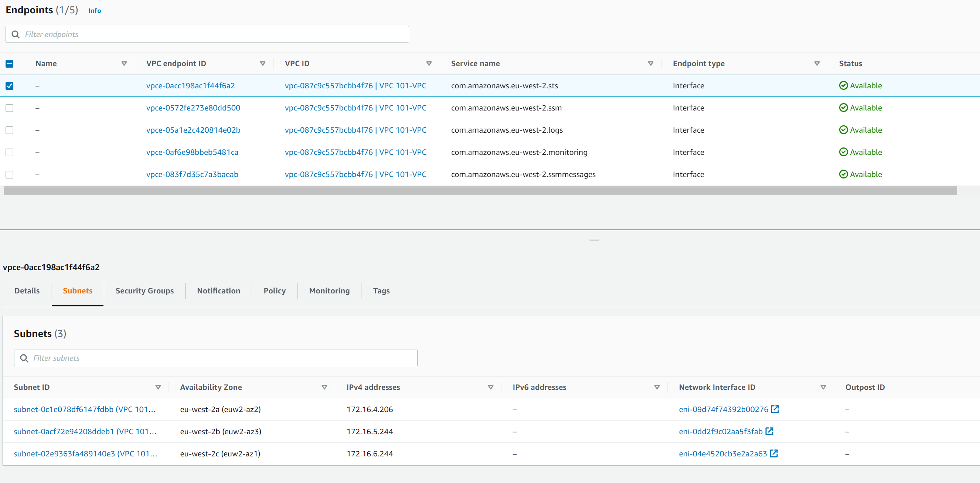Open the Endpoint type column sort arrow
This screenshot has width=980, height=483.
pos(817,64)
